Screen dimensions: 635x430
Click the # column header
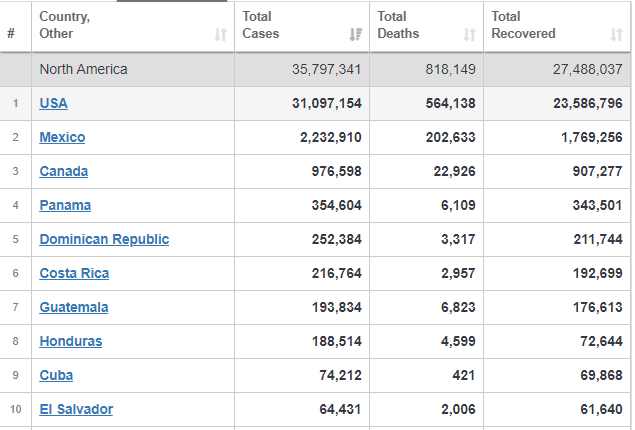tap(11, 34)
